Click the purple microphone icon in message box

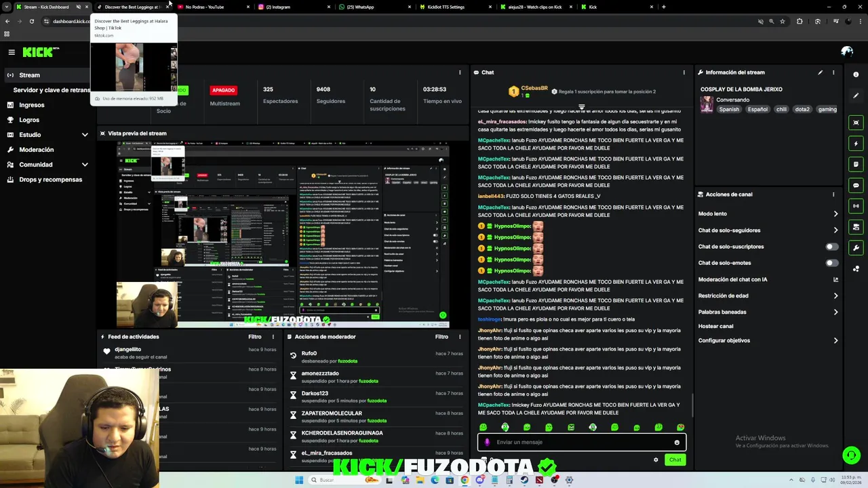487,442
